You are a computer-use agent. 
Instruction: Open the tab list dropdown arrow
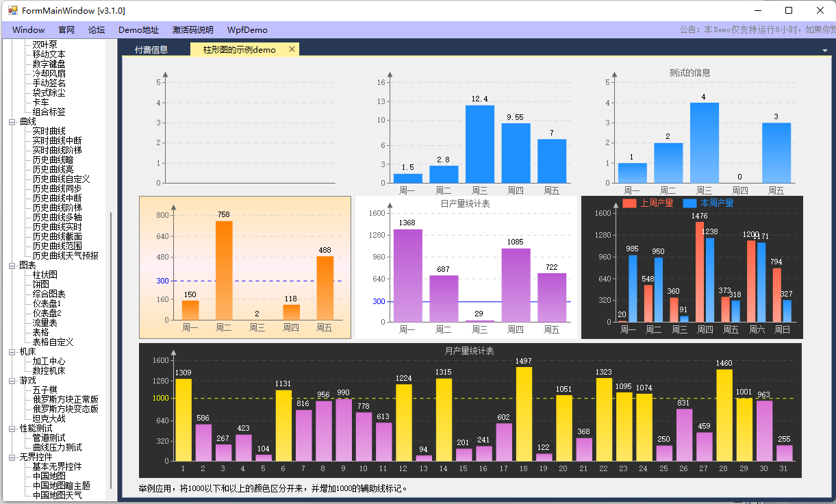click(x=824, y=51)
